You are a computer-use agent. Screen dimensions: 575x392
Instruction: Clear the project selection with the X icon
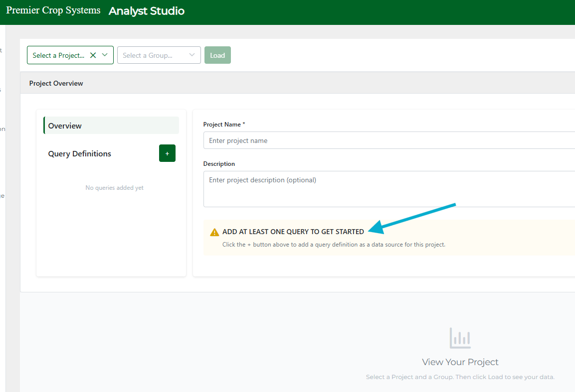click(x=93, y=55)
